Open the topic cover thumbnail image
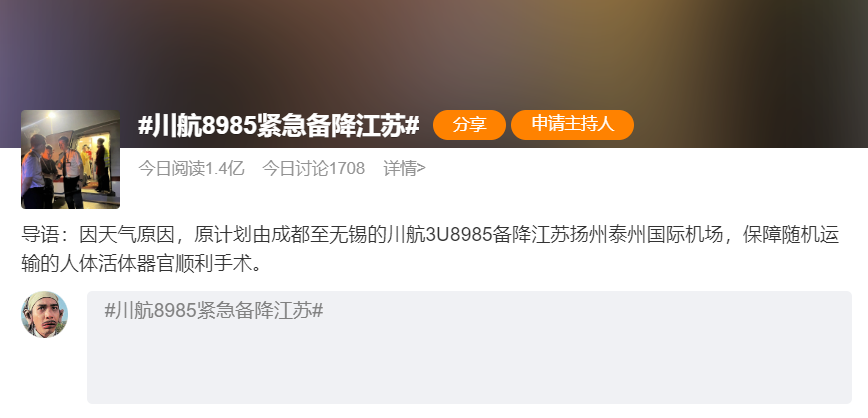868x418 pixels. tap(70, 159)
